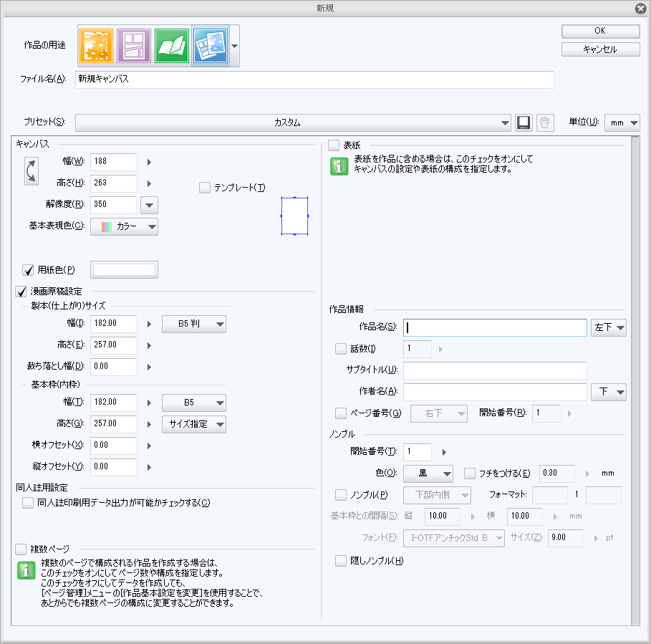Click the OK button
This screenshot has width=651, height=644.
(600, 31)
